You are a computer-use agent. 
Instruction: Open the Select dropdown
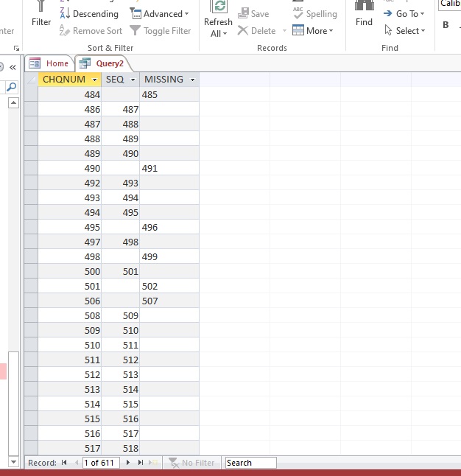405,31
